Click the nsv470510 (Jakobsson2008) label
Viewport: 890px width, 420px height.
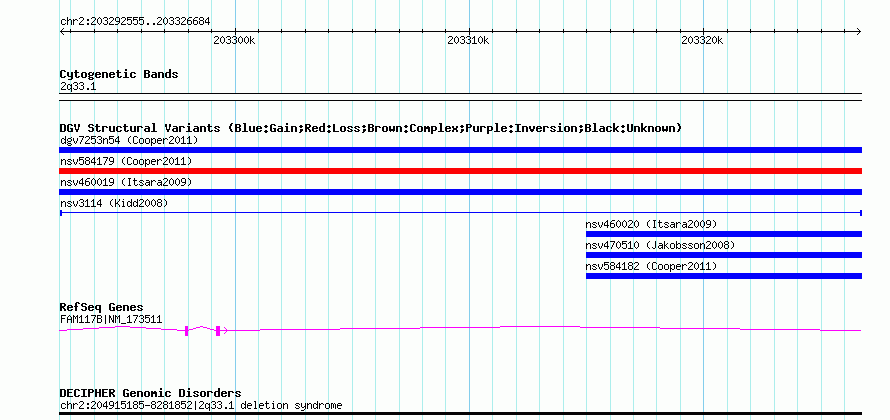(660, 245)
